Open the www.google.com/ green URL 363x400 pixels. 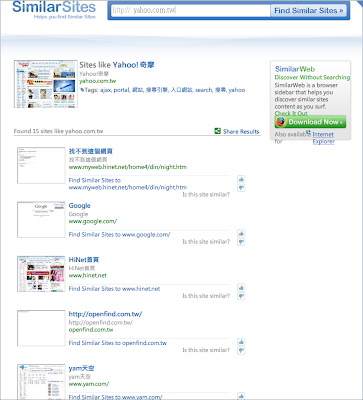tap(93, 221)
